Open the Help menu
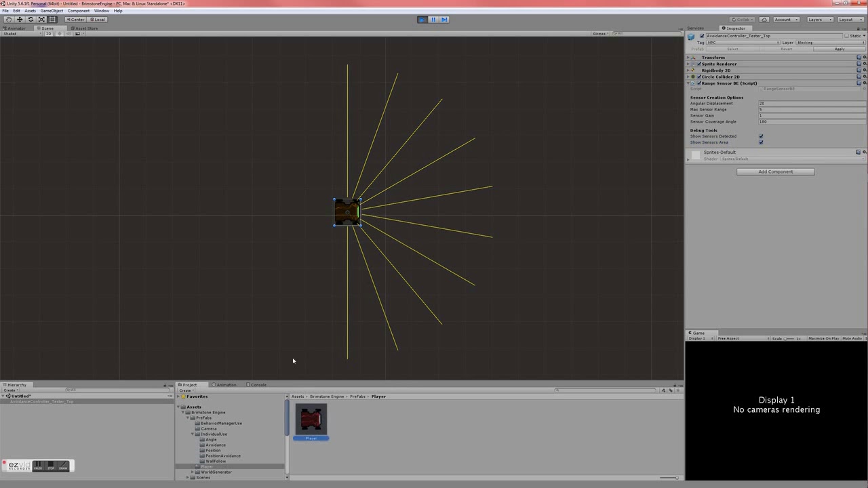The width and height of the screenshot is (868, 488). [x=118, y=11]
